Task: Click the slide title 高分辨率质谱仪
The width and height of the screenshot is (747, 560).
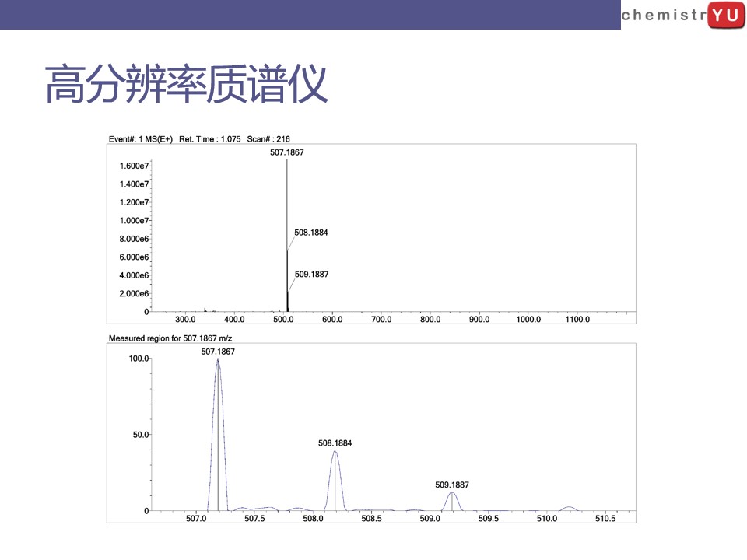Action: [186, 84]
